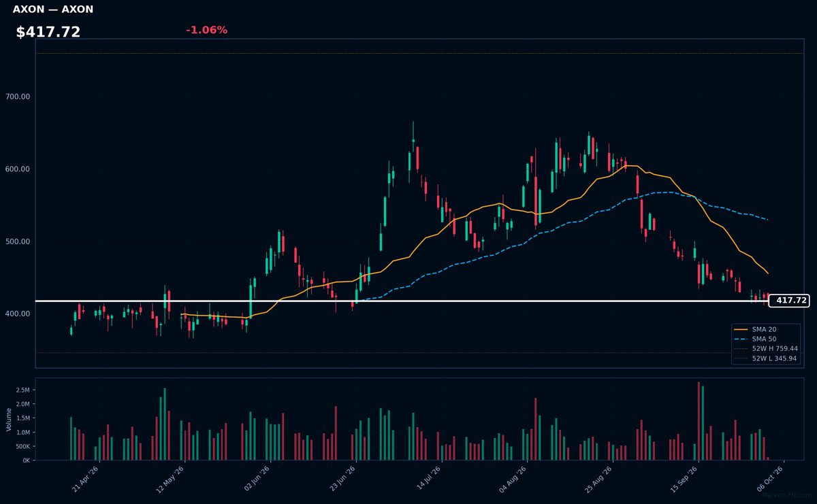Click the 500.00 price axis label
The width and height of the screenshot is (817, 504).
pos(17,241)
